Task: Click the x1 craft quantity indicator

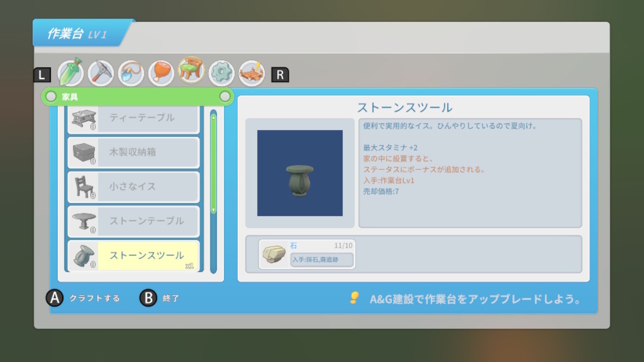Action: point(189,265)
